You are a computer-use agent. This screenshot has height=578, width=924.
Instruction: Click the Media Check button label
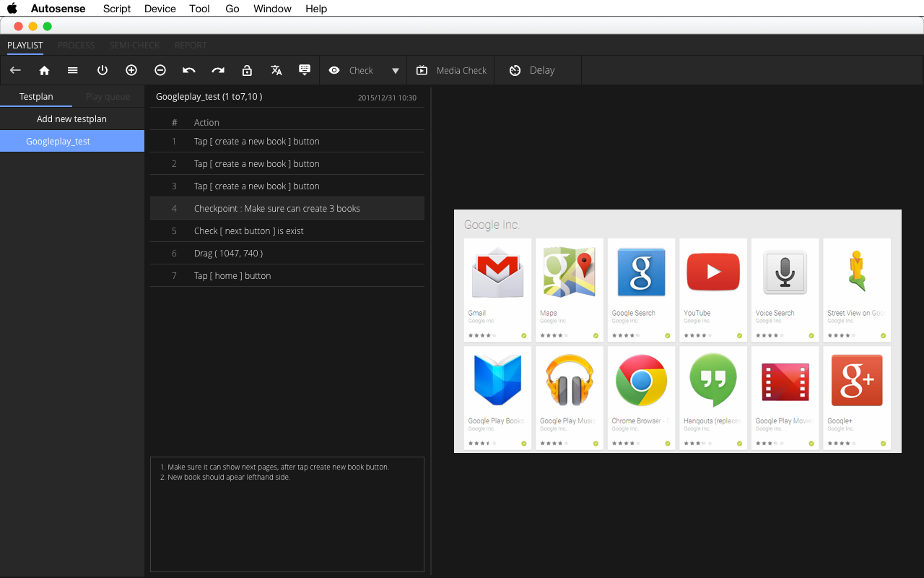point(461,70)
